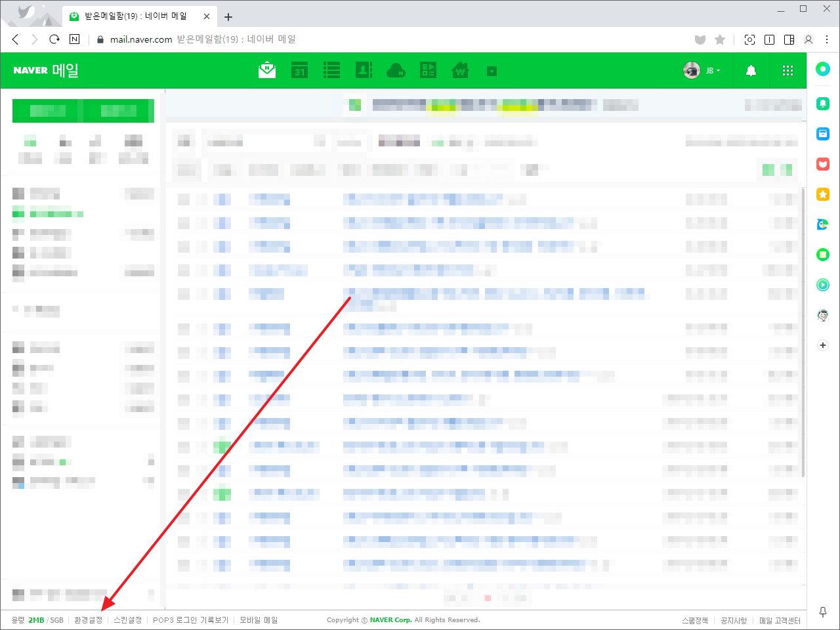
Task: Open the Naver home N button
Action: pos(74,39)
